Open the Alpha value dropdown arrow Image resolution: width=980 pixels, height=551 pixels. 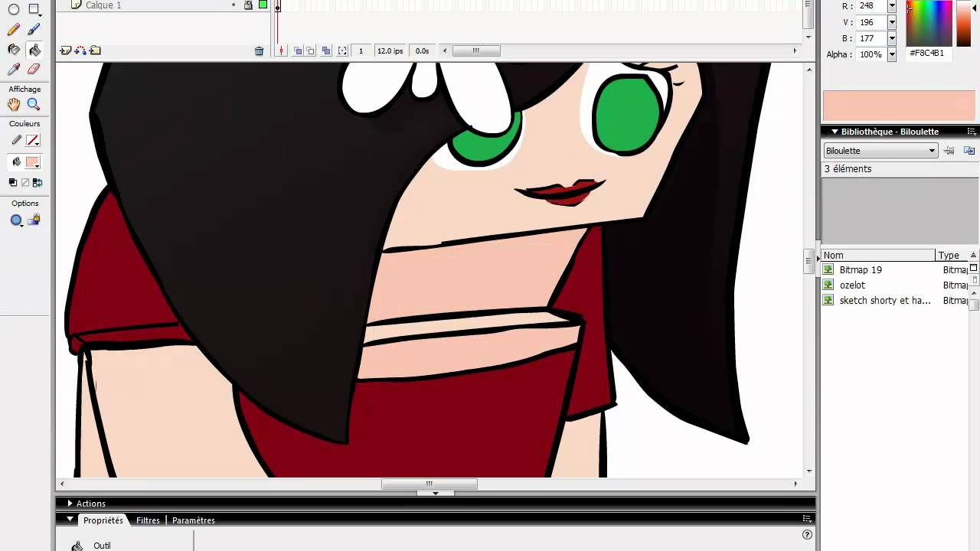coord(892,54)
